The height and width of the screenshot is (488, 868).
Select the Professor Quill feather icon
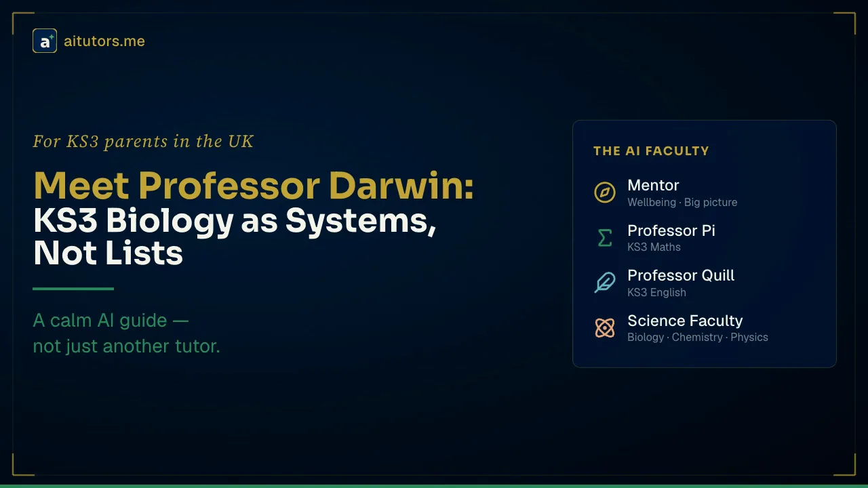click(x=605, y=283)
